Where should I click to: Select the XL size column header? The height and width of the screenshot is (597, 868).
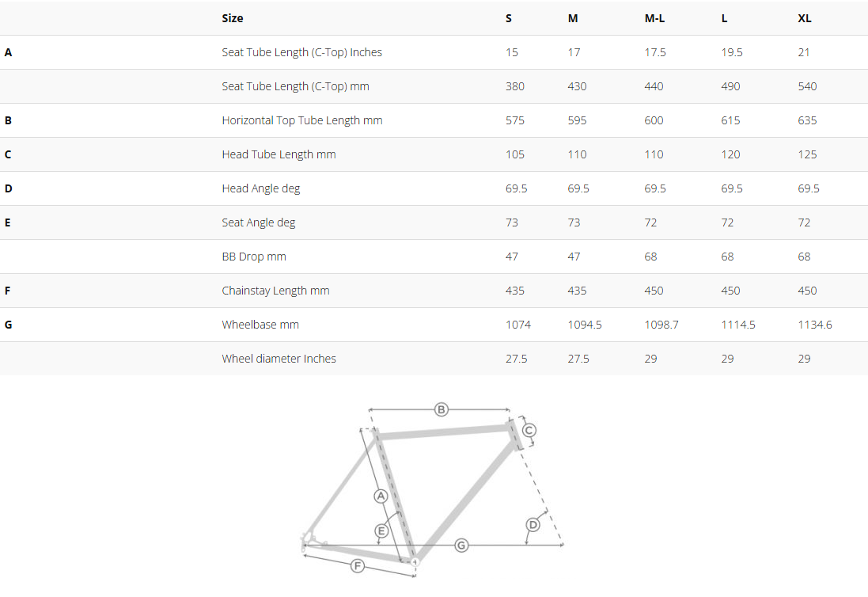805,18
